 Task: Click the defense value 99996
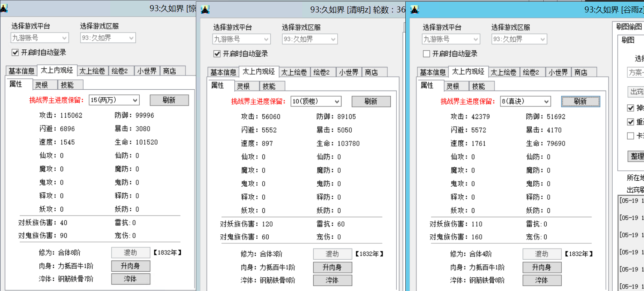pyautogui.click(x=145, y=115)
